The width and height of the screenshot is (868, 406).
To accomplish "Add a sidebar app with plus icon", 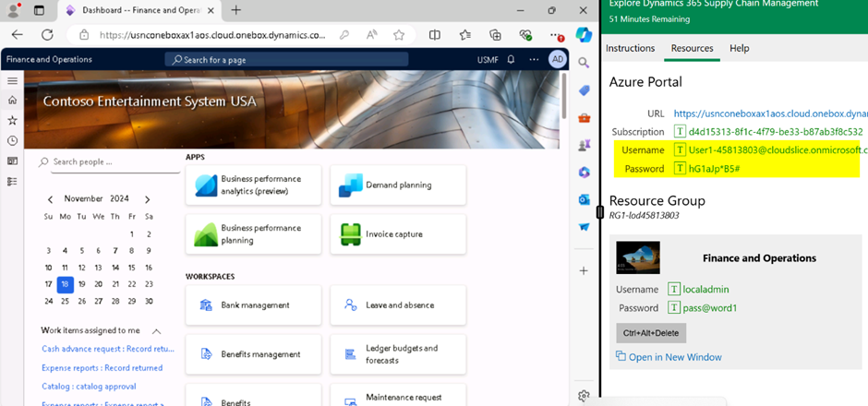I will click(x=584, y=270).
